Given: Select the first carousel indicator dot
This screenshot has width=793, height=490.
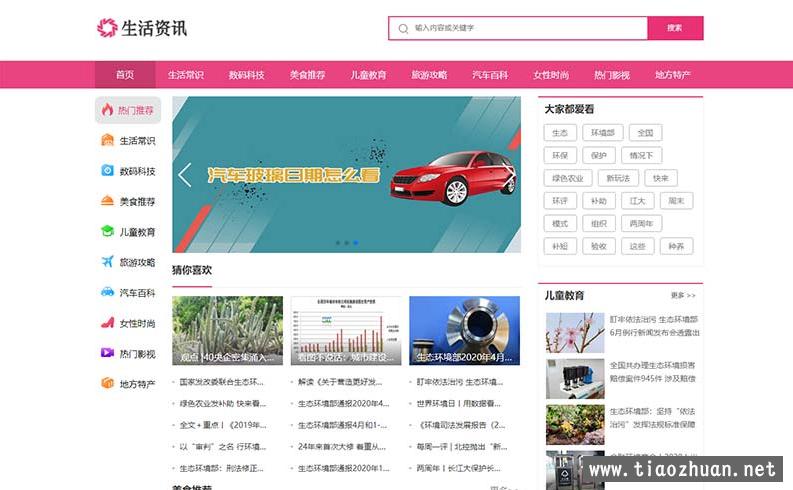Looking at the screenshot, I should 338,243.
